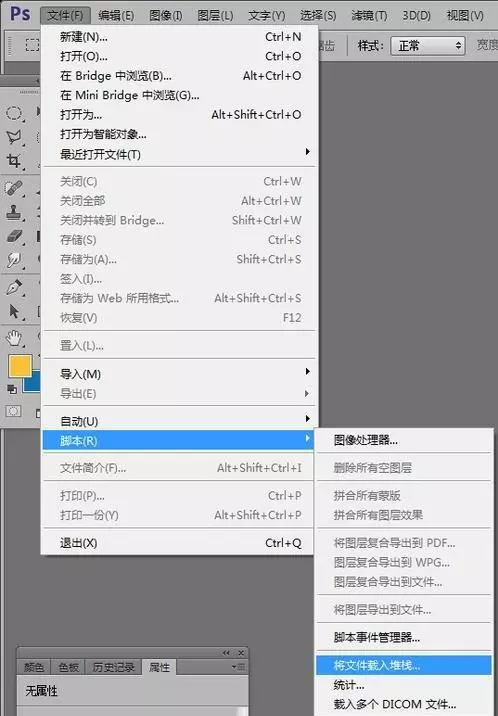Viewport: 498px width, 716px height.
Task: Open the 文字(Y) menu
Action: [x=266, y=16]
